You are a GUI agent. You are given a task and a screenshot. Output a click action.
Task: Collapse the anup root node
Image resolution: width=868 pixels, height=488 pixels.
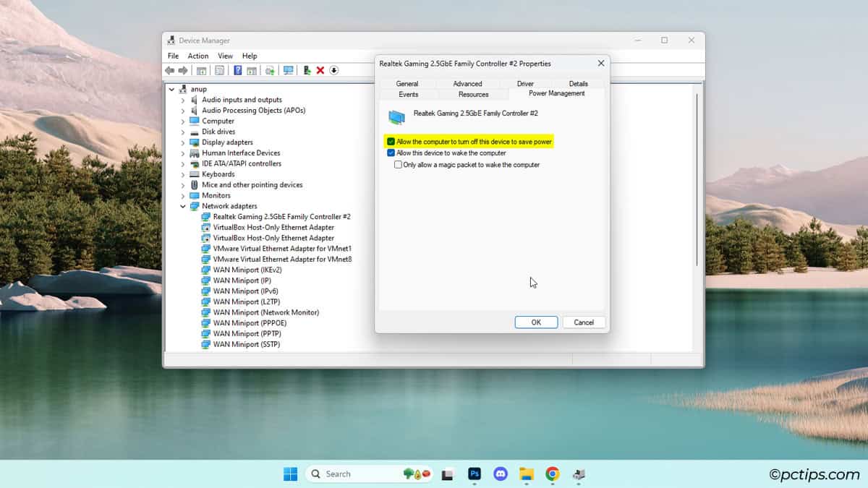pyautogui.click(x=171, y=89)
